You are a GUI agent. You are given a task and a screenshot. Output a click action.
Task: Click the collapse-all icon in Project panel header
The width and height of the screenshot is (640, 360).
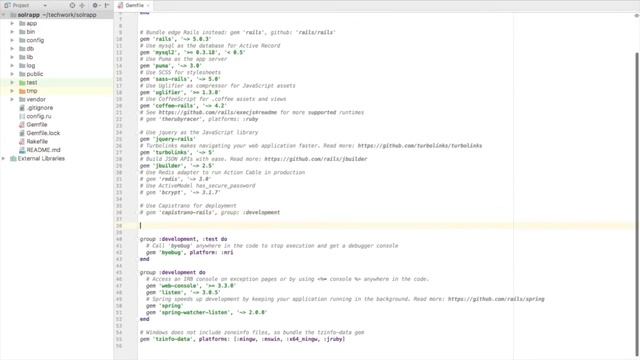pos(82,5)
